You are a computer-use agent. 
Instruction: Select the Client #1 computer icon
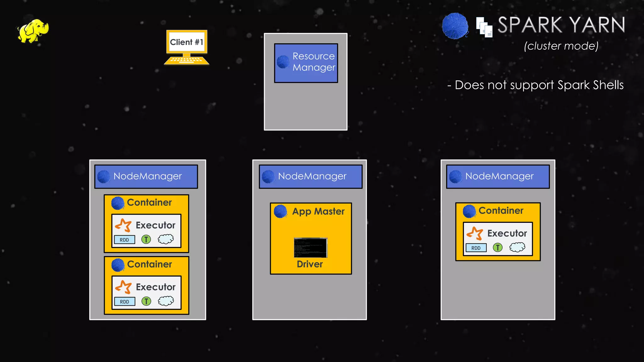pyautogui.click(x=186, y=47)
